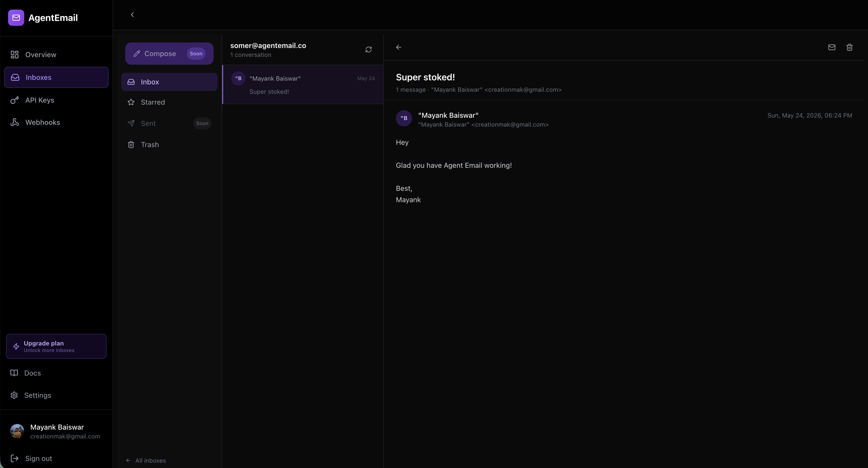
Task: Click the Settings gear icon
Action: coord(14,395)
